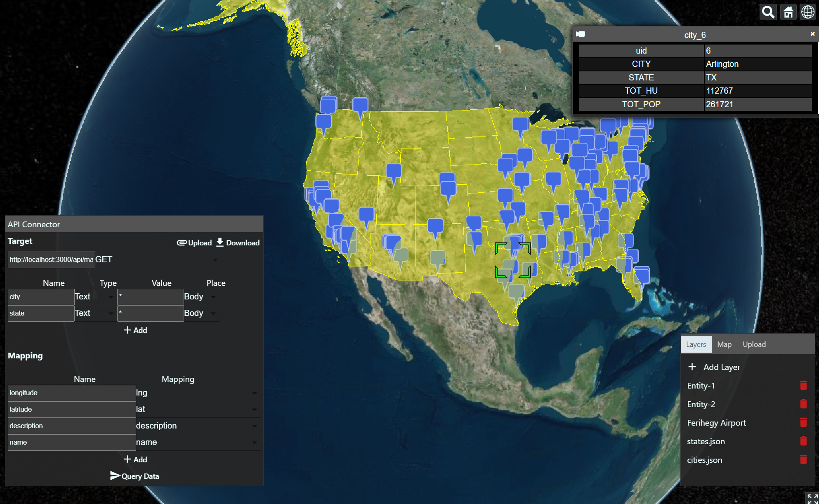Click the home view icon
This screenshot has height=504, width=819.
pyautogui.click(x=788, y=12)
